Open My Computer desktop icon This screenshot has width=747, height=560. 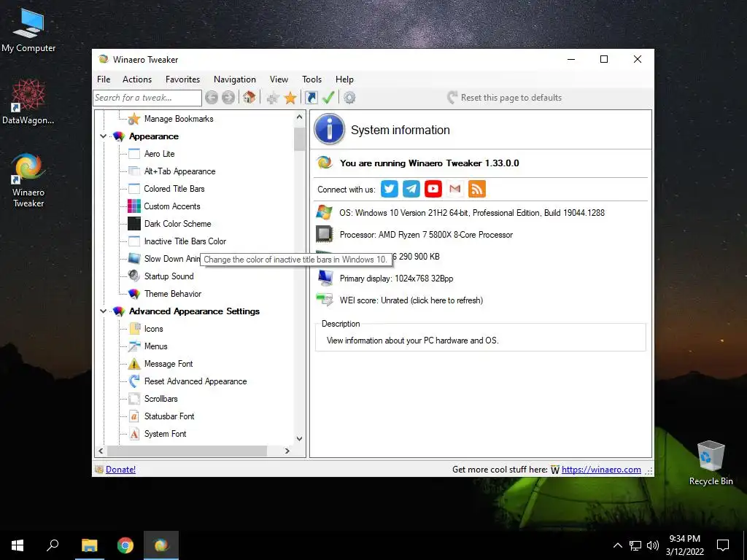click(28, 29)
